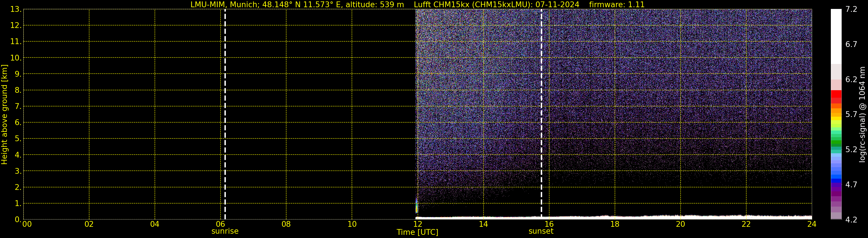The width and height of the screenshot is (868, 238).
Task: Click the 'log(rc-signal) @ 1064 nm' colorbar label
Action: 862,114
